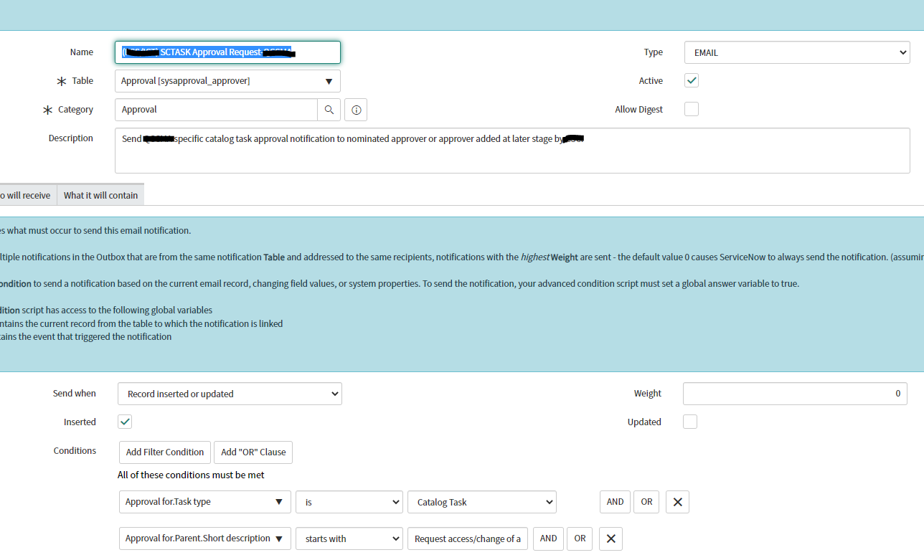This screenshot has height=560, width=924.
Task: Click AND on the Short description row
Action: (548, 538)
